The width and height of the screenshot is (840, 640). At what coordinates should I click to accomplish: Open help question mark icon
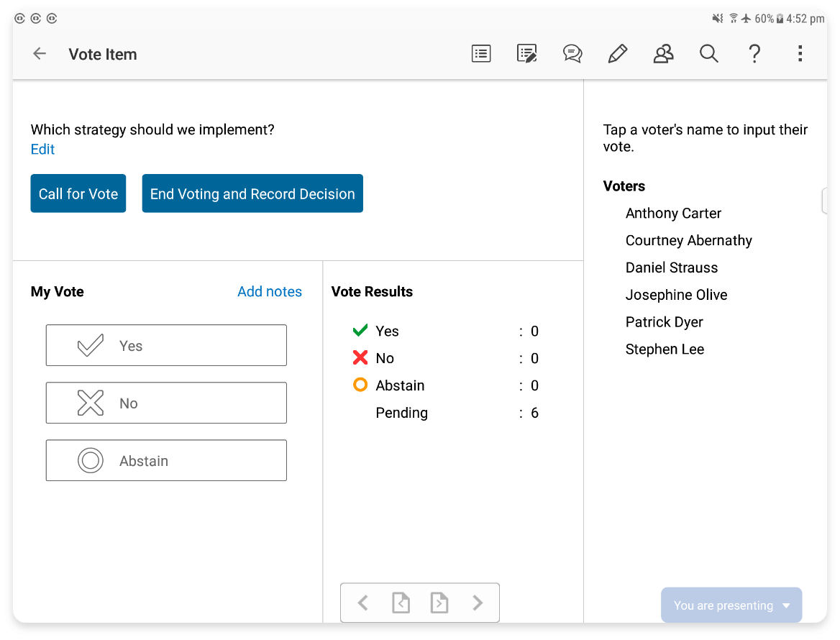tap(754, 54)
